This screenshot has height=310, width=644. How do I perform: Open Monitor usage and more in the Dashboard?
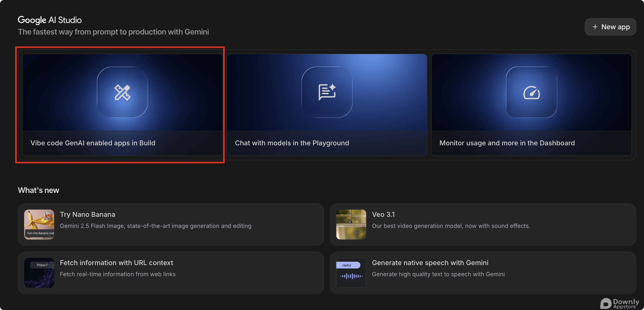[507, 143]
